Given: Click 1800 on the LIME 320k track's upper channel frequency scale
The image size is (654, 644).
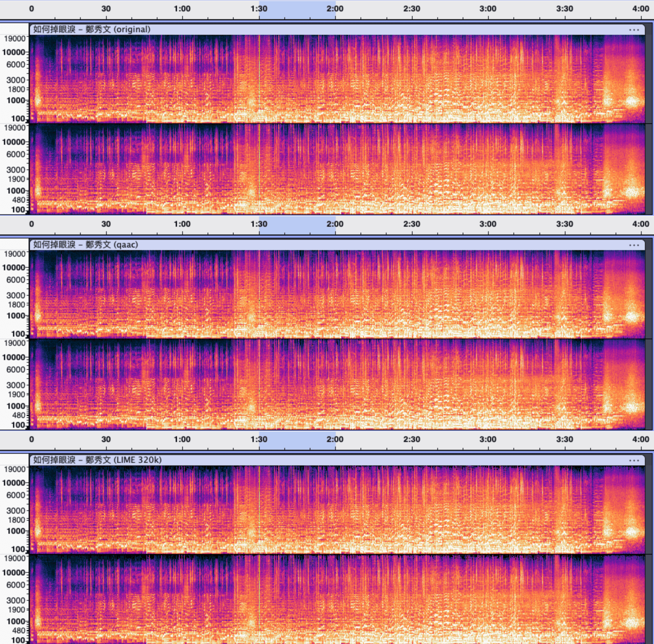Looking at the screenshot, I should pyautogui.click(x=17, y=520).
